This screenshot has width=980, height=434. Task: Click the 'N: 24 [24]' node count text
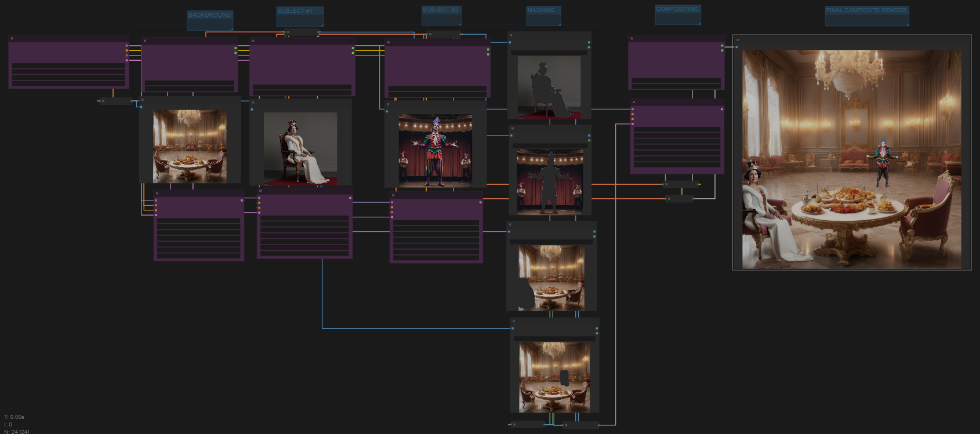(x=17, y=432)
